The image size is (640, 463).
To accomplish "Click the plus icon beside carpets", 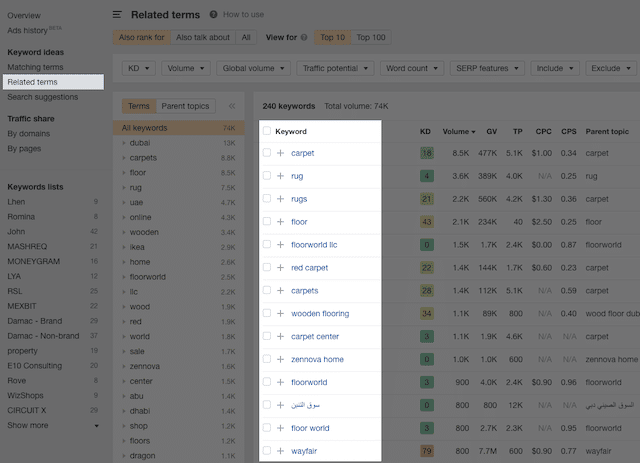I will pyautogui.click(x=280, y=290).
